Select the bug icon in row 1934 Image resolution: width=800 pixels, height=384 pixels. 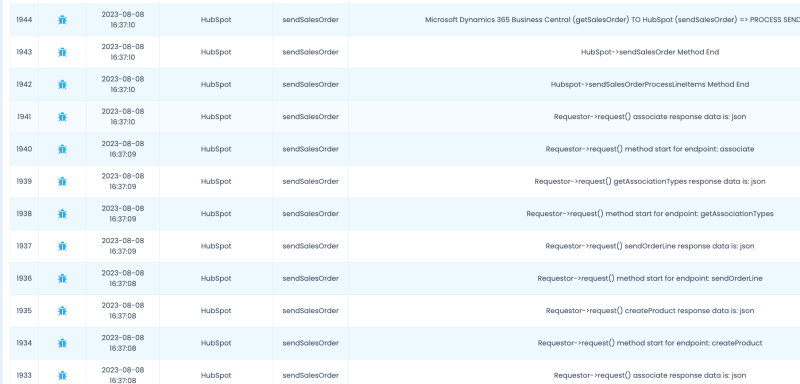[x=62, y=343]
